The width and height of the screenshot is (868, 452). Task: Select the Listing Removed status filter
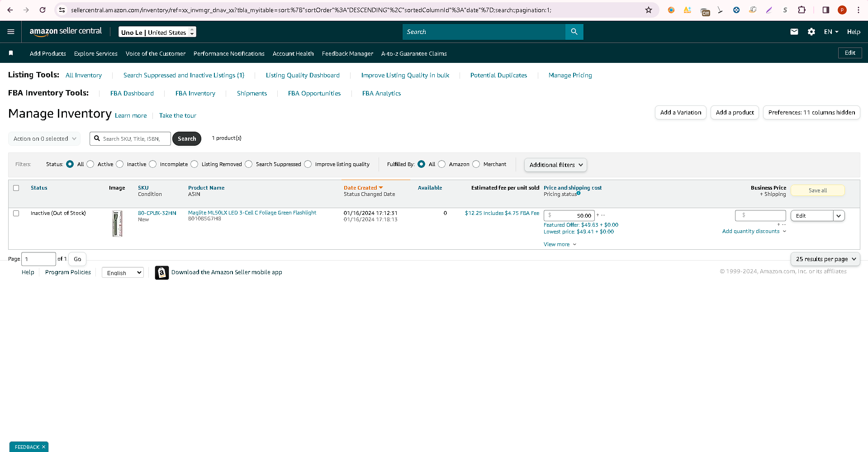click(x=194, y=164)
